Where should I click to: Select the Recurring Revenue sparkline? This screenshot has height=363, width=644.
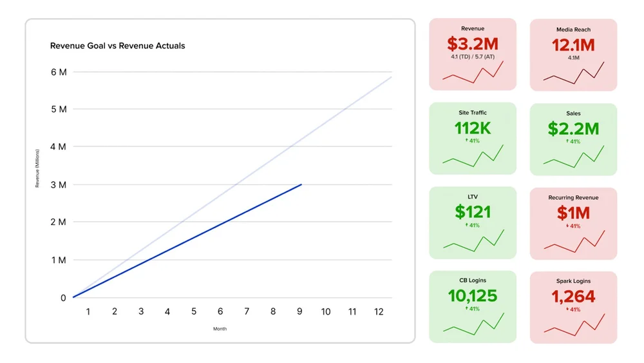coord(573,241)
